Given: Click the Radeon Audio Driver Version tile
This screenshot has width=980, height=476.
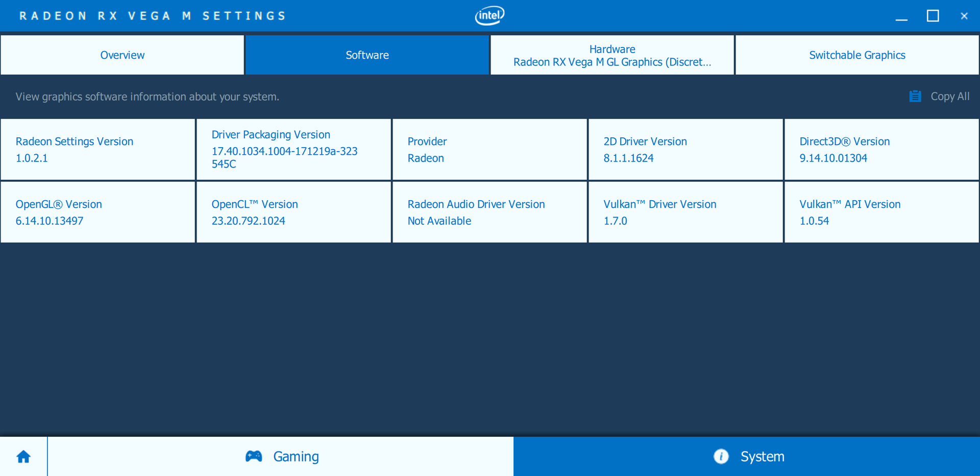Looking at the screenshot, I should click(x=489, y=212).
